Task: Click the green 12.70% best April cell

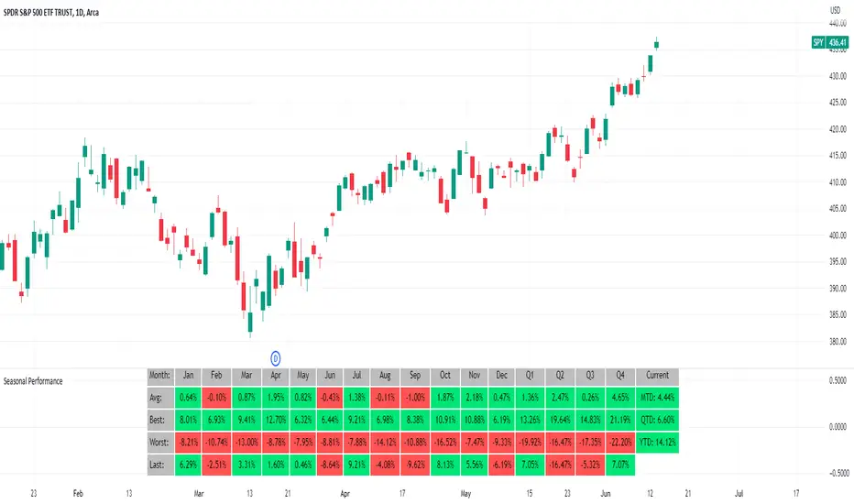Action: [x=275, y=420]
